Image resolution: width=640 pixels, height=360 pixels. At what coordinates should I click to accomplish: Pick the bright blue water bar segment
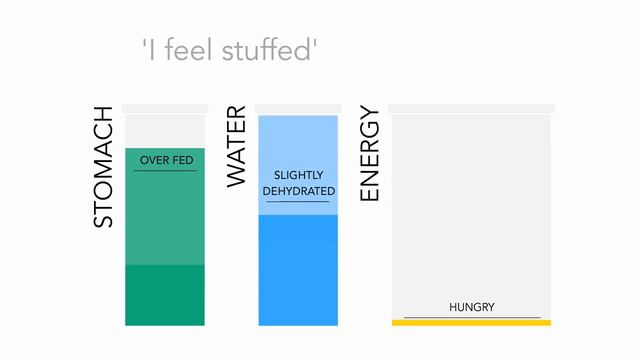tap(298, 270)
